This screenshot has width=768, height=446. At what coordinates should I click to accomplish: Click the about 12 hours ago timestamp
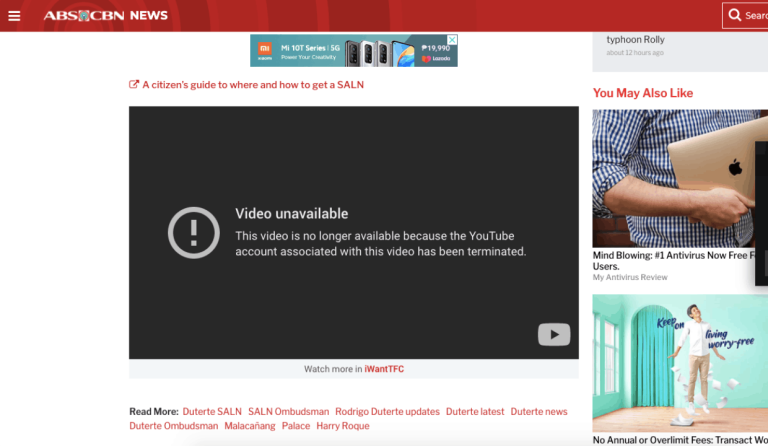pos(635,53)
